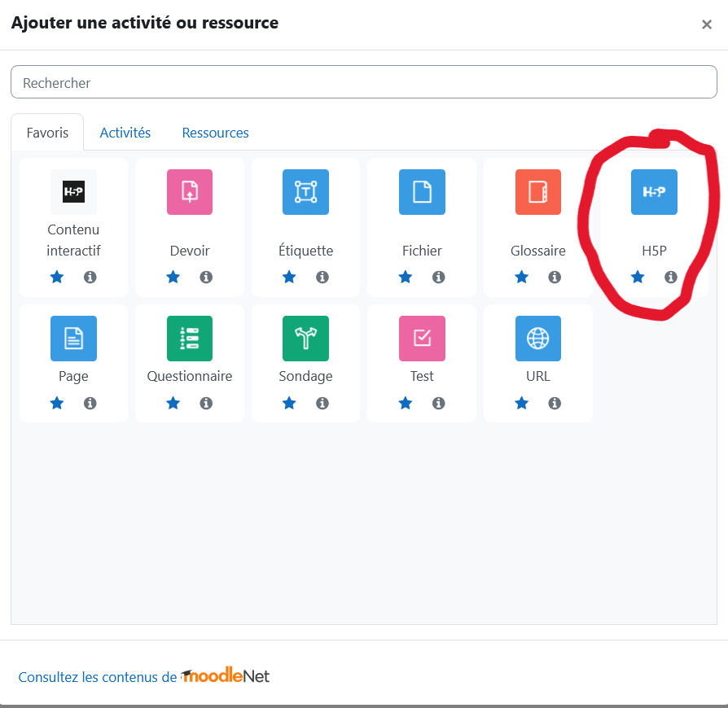Unstar Contenu interactif from favorites
The image size is (728, 708).
(57, 277)
